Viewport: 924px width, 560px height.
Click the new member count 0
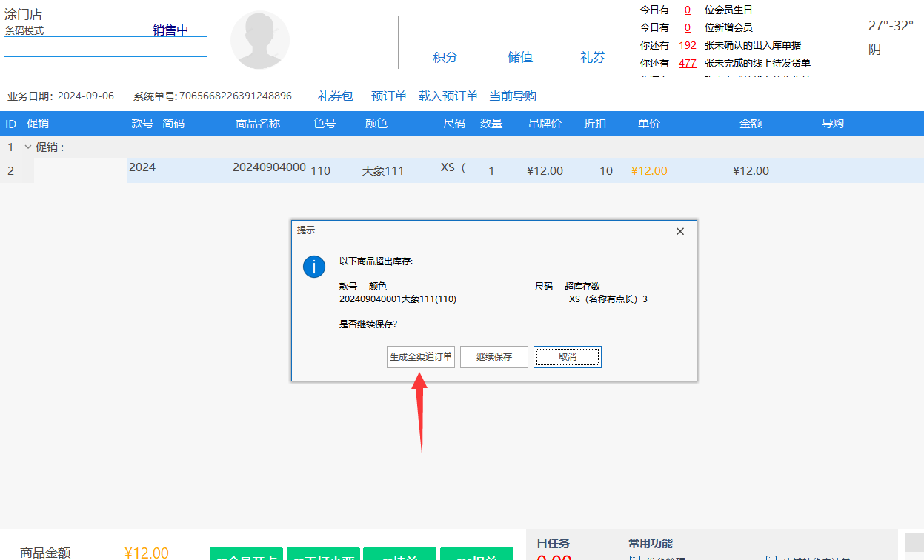click(x=688, y=27)
